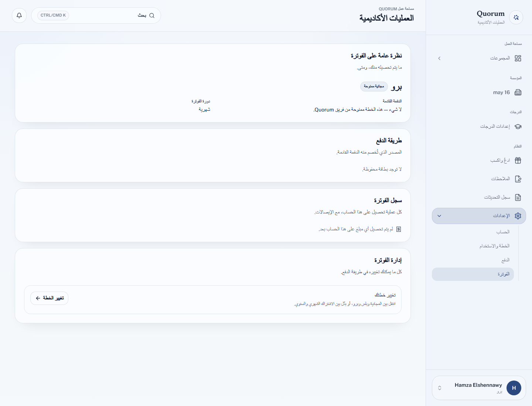The image size is (532, 406).
Task: Click the دورة الفوترة label
Action: [201, 101]
